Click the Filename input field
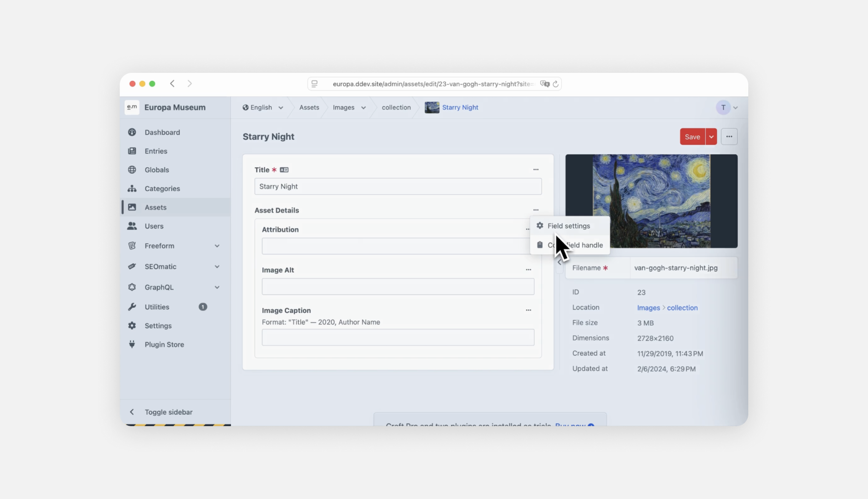This screenshot has height=499, width=868. (x=683, y=268)
